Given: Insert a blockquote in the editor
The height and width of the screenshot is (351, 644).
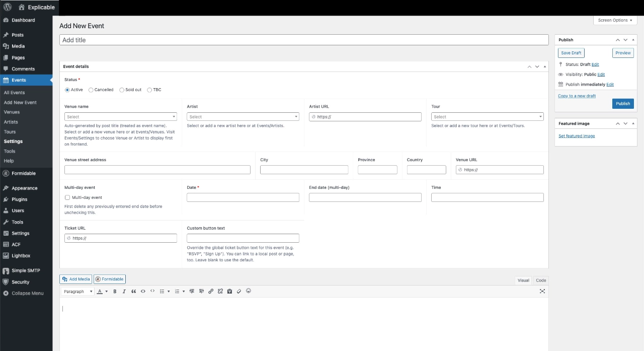Looking at the screenshot, I should (133, 291).
